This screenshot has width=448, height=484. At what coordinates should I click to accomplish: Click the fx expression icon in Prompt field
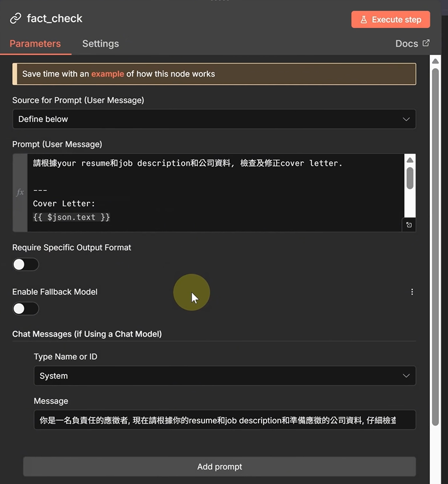pyautogui.click(x=20, y=192)
